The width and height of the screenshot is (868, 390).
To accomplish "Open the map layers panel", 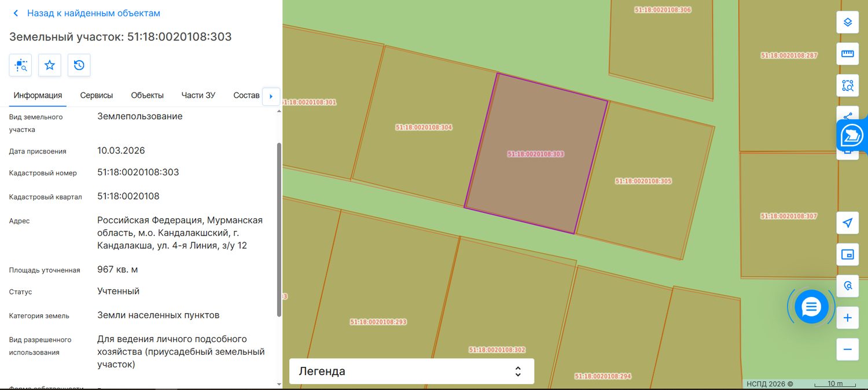I will pyautogui.click(x=848, y=23).
